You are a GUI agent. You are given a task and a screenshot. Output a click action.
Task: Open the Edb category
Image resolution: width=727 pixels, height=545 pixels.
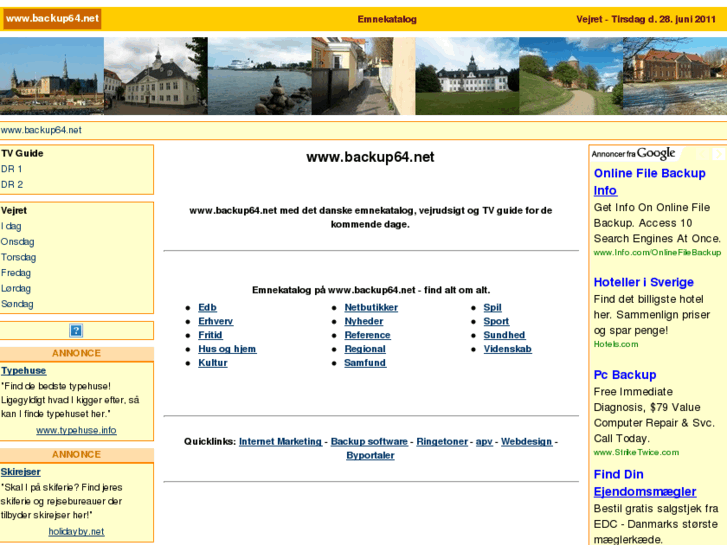point(207,308)
